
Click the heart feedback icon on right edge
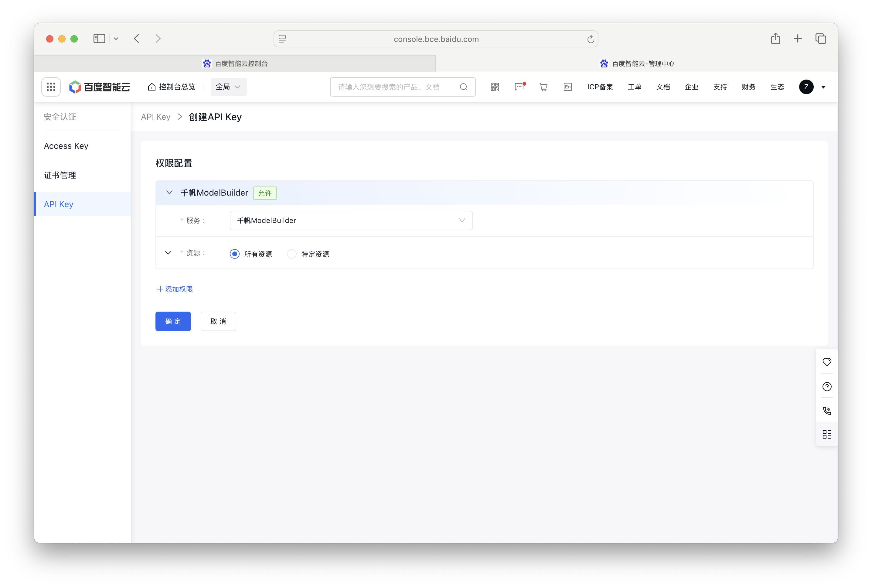[x=827, y=362]
